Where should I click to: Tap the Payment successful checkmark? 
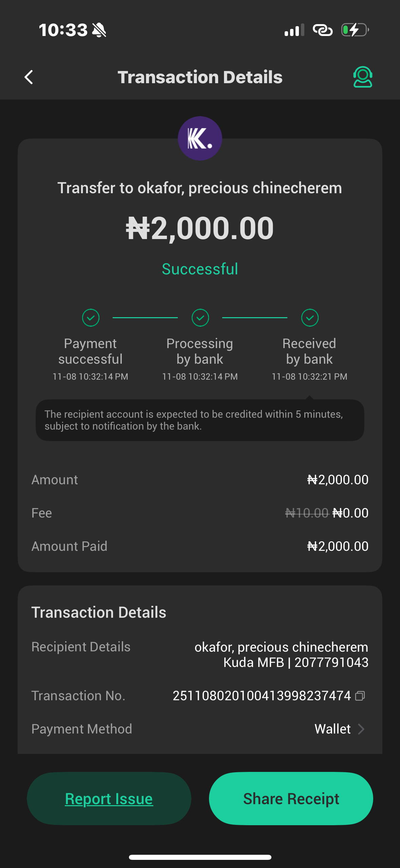click(x=91, y=318)
